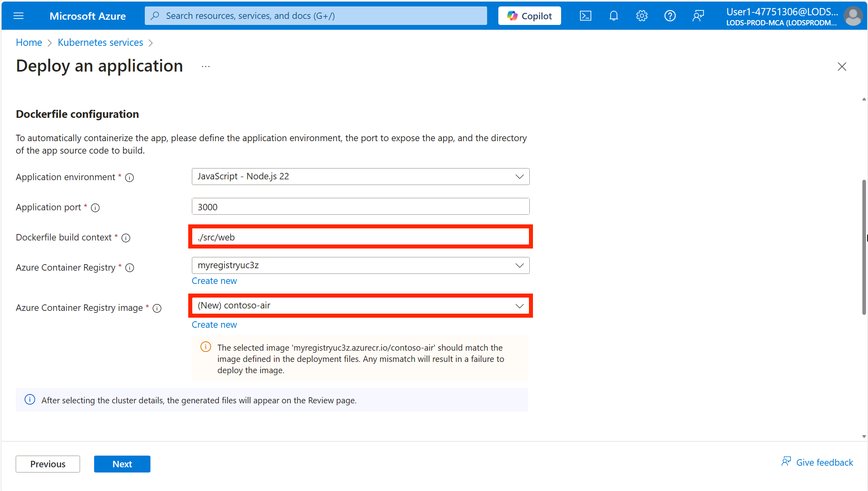The image size is (868, 491).
Task: Go to the Microsoft Azure home title
Action: pos(88,16)
